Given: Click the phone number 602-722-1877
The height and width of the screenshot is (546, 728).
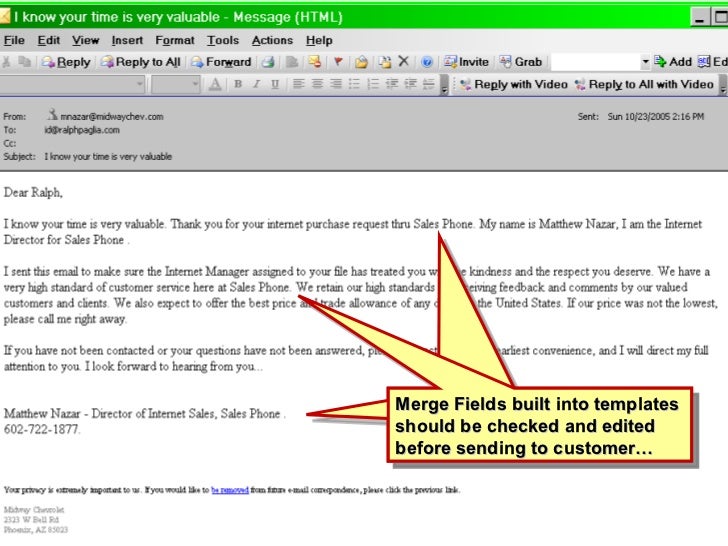Looking at the screenshot, I should point(41,429).
